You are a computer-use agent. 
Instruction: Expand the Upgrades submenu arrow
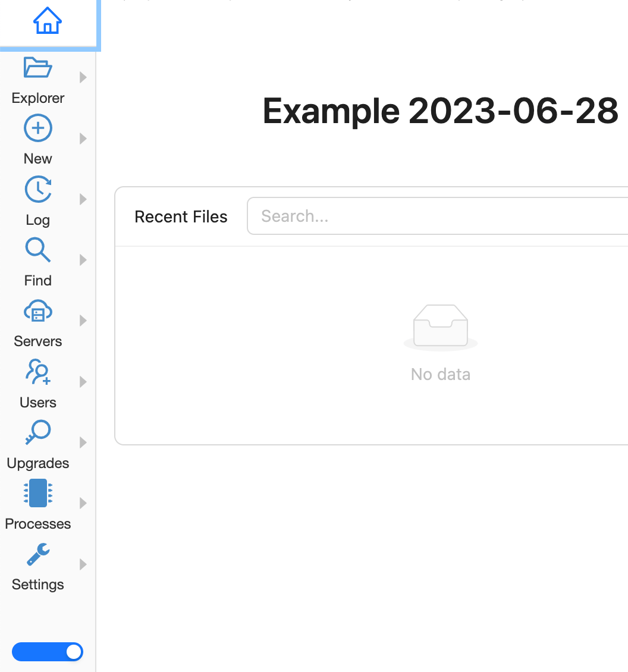[x=83, y=442]
